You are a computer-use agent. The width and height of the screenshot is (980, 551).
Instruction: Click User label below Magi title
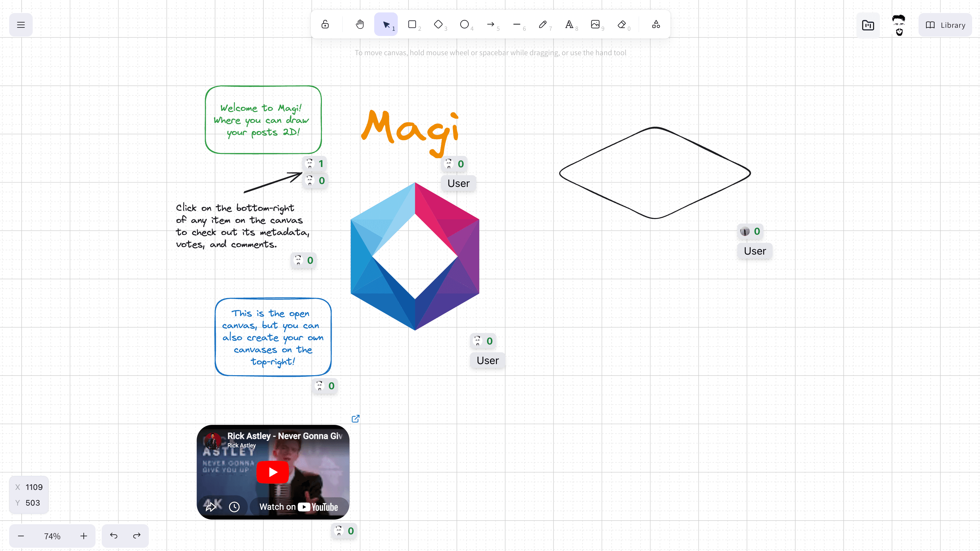tap(459, 183)
